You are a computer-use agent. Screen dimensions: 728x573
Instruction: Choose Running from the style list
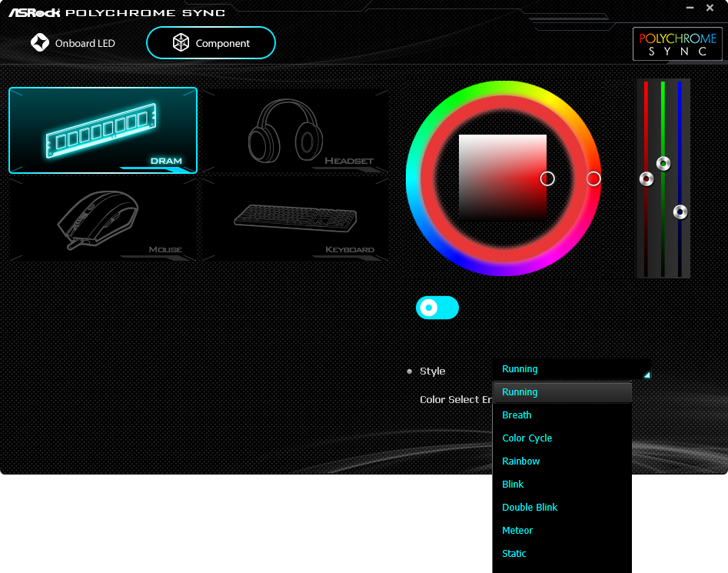562,392
